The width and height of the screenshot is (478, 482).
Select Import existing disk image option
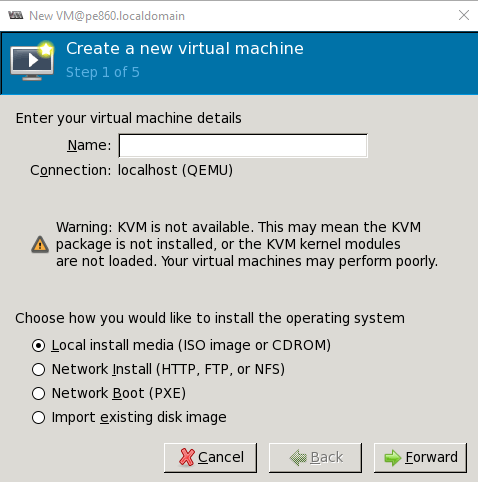(x=38, y=418)
